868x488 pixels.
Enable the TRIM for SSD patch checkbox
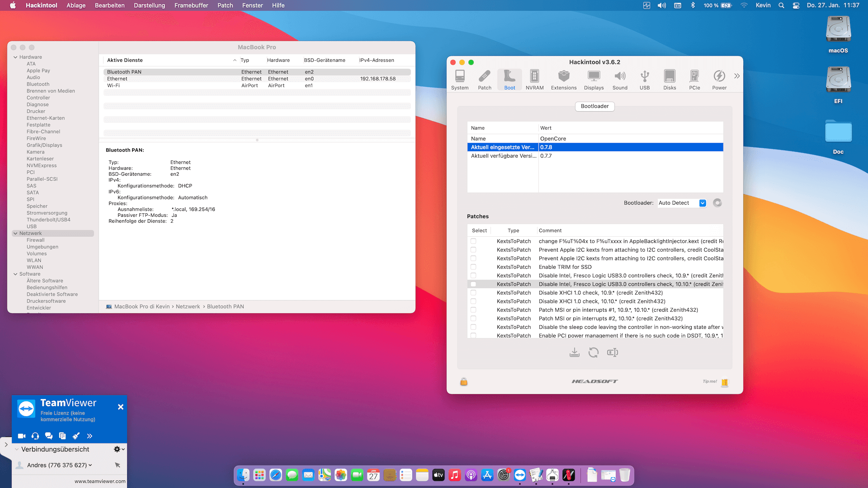(473, 267)
